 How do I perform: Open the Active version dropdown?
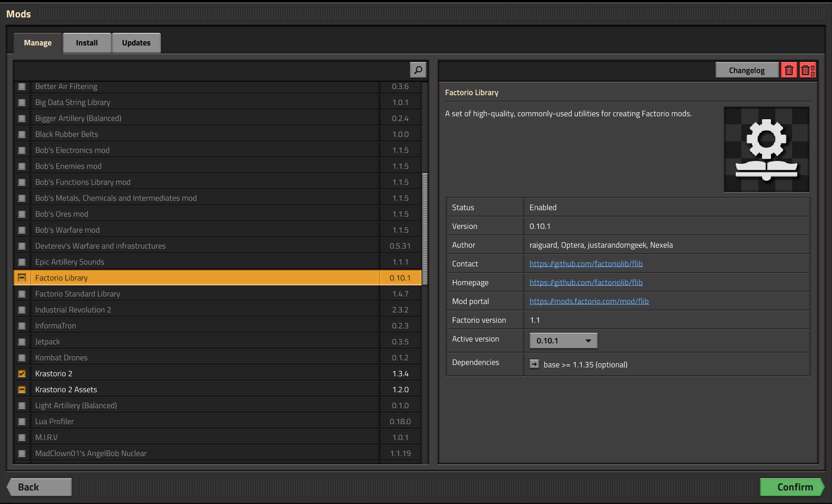click(x=563, y=341)
